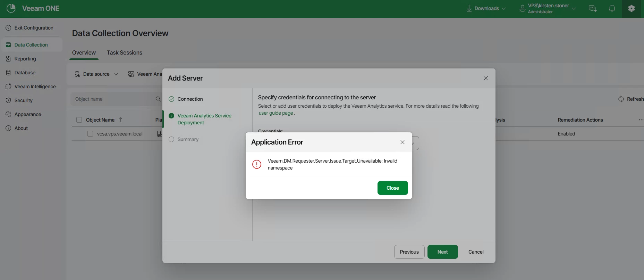This screenshot has height=280, width=644.
Task: Click the About info icon
Action: tap(8, 128)
